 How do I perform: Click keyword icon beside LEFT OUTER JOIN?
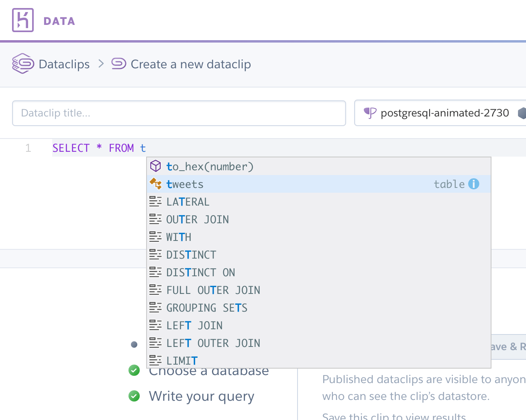pyautogui.click(x=155, y=343)
